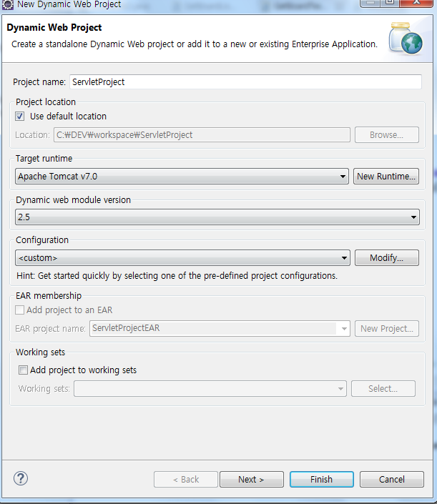Screen dimensions: 437x504
Task: Click the EAR membership group label
Action: pos(49,296)
